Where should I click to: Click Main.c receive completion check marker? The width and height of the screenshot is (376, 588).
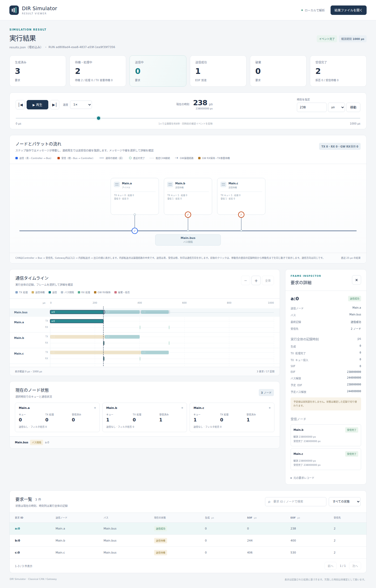(x=241, y=215)
